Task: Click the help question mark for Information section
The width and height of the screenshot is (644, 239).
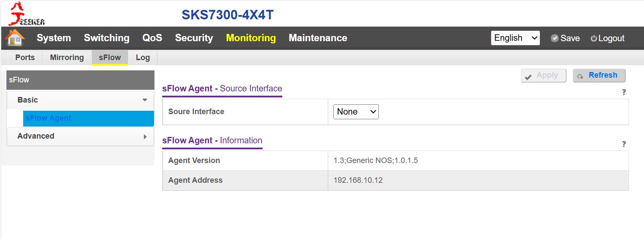Action: click(624, 144)
